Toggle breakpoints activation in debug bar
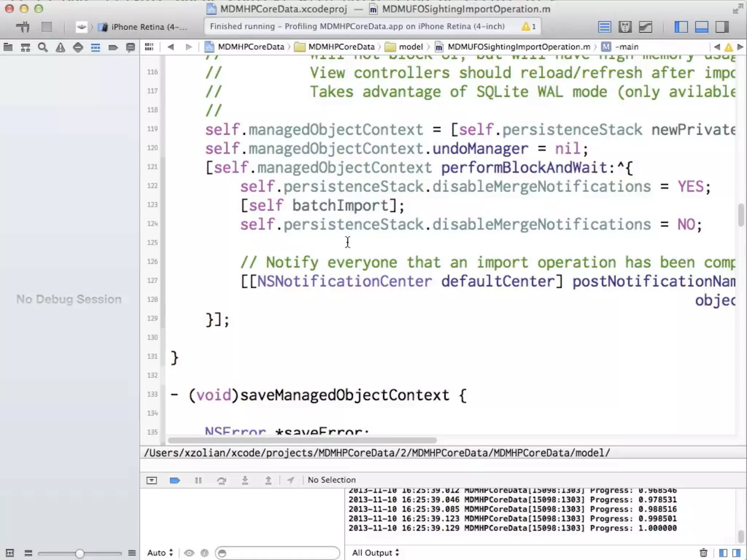 tap(175, 480)
